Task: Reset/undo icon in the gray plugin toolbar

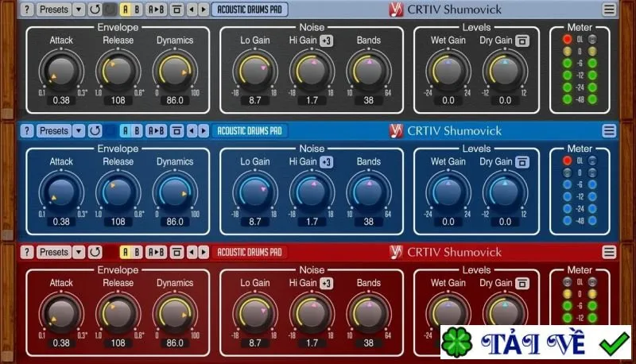Action: click(95, 10)
